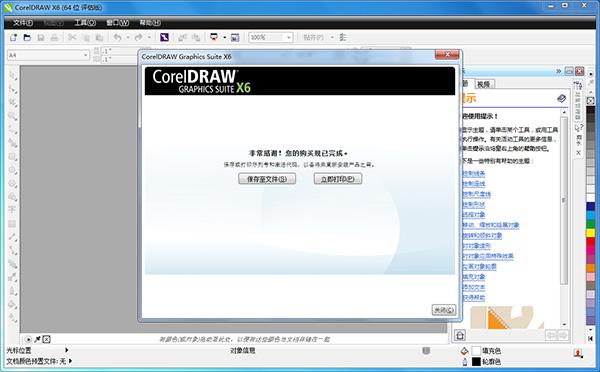Click the no-color X box in palette
600x372 pixels.
pyautogui.click(x=591, y=101)
